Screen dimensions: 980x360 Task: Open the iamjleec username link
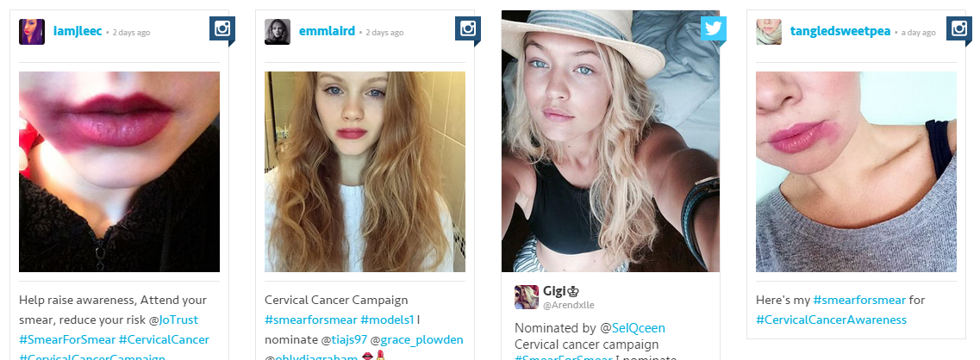tap(78, 31)
